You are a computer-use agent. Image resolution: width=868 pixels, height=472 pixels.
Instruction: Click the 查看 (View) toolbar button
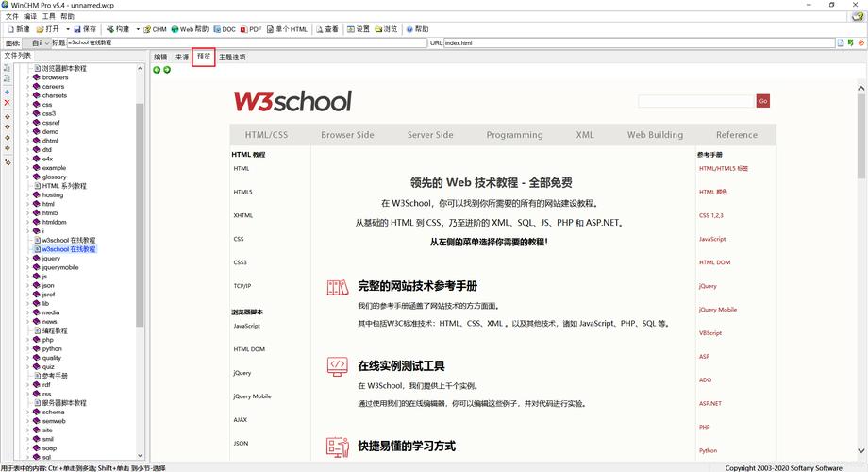coord(327,29)
